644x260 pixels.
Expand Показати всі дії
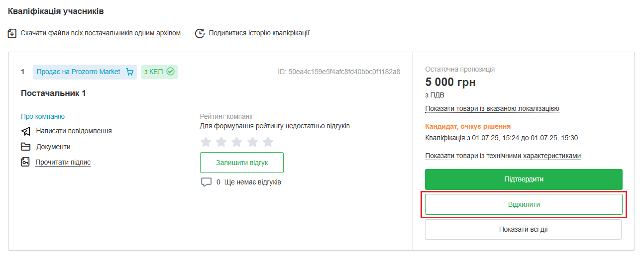[523, 230]
